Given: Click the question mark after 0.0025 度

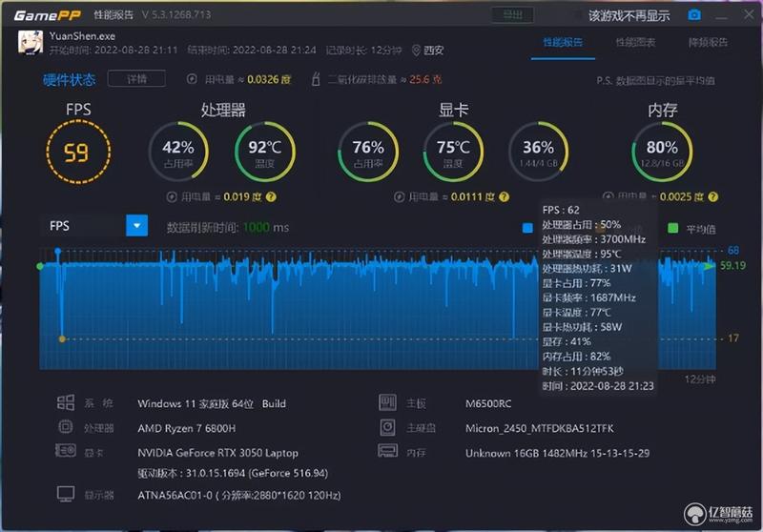Looking at the screenshot, I should click(712, 197).
